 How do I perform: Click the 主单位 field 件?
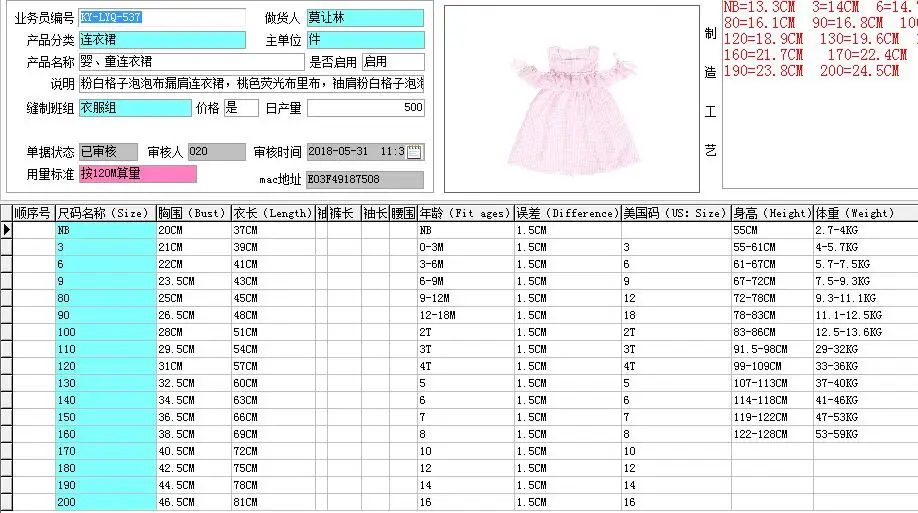pyautogui.click(x=365, y=40)
